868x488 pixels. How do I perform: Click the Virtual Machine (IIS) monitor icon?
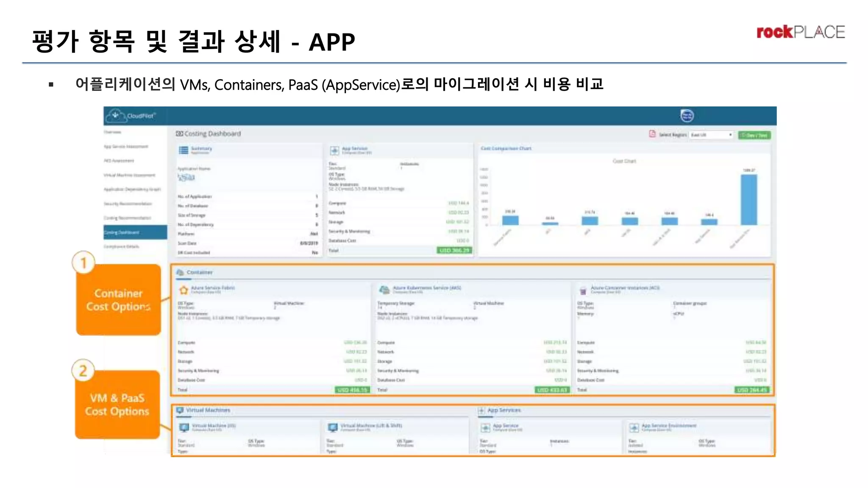(184, 428)
